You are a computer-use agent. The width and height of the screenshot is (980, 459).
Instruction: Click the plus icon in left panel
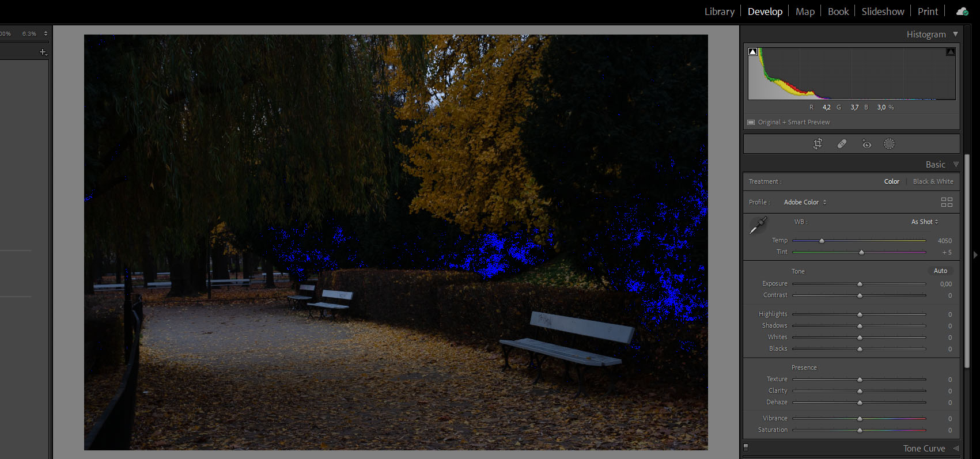point(43,52)
